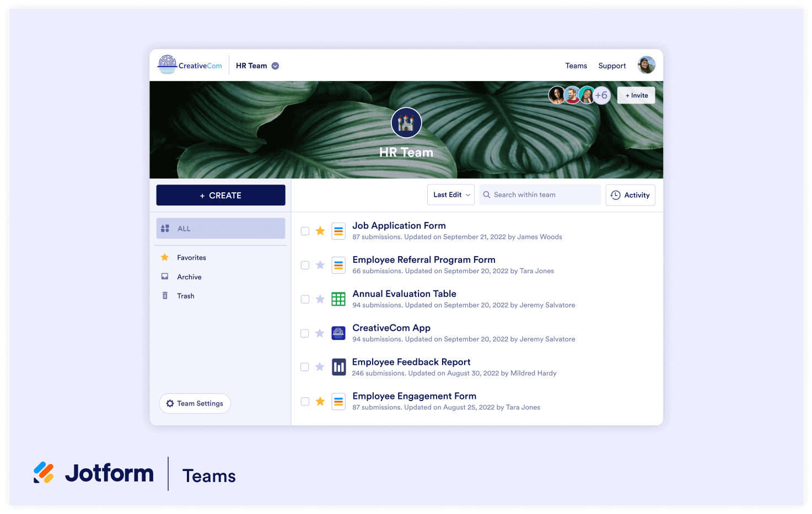This screenshot has width=812, height=514.
Task: Star the Employee Referral Program Form
Action: point(320,265)
